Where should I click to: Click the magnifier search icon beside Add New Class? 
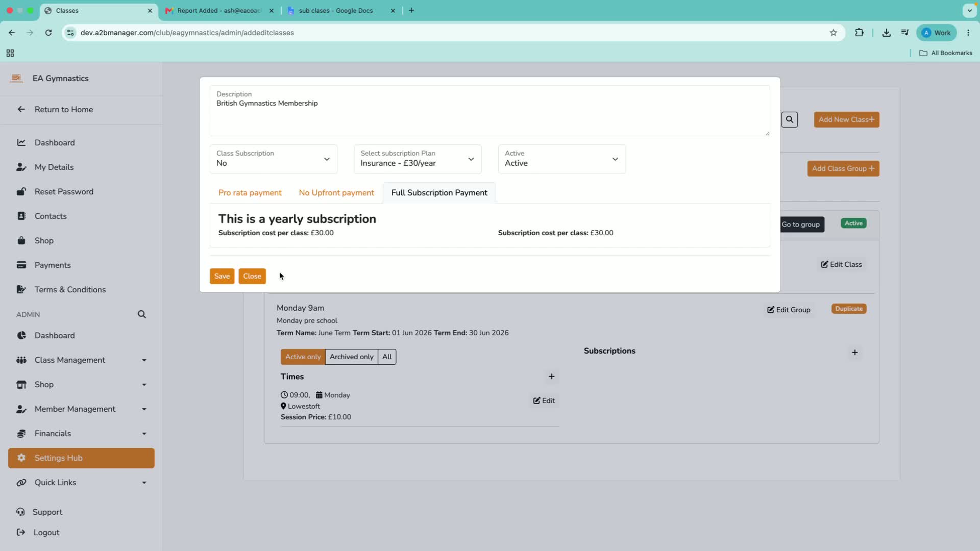[x=789, y=119]
